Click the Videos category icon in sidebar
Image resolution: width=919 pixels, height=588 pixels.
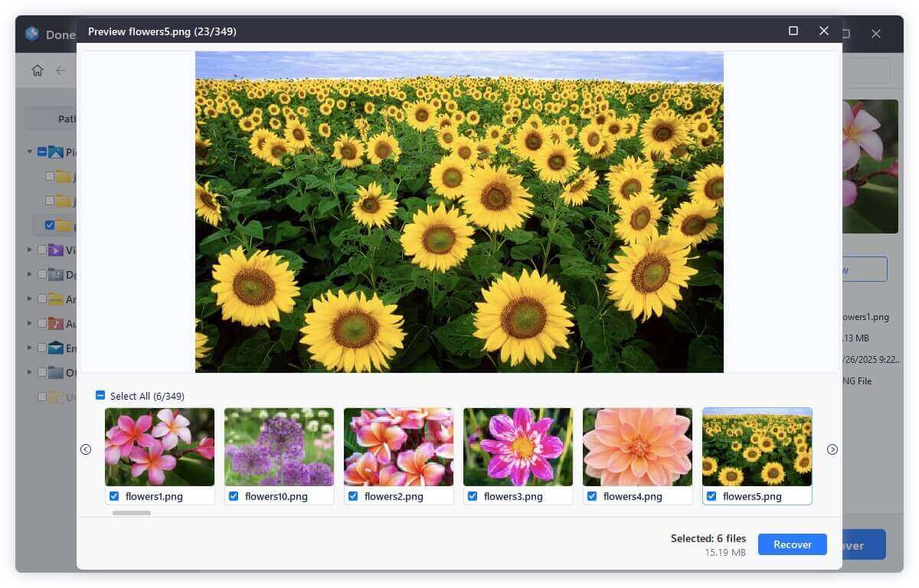pos(56,250)
